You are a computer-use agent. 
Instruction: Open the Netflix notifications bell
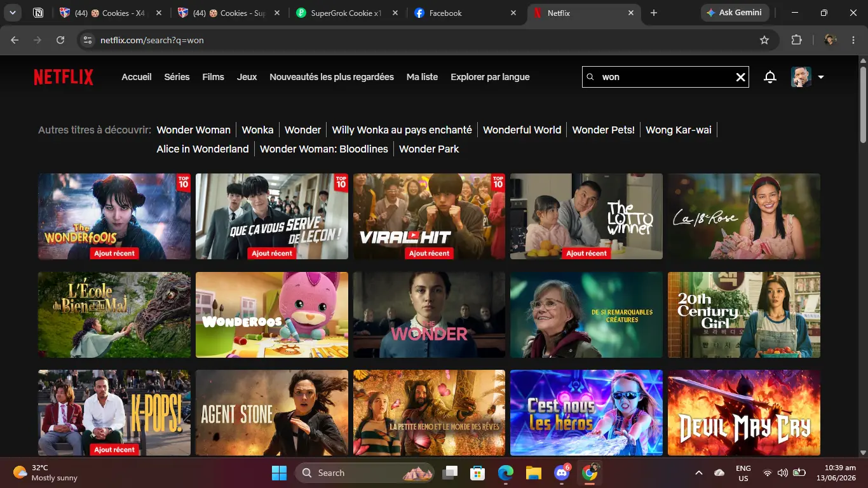(770, 77)
